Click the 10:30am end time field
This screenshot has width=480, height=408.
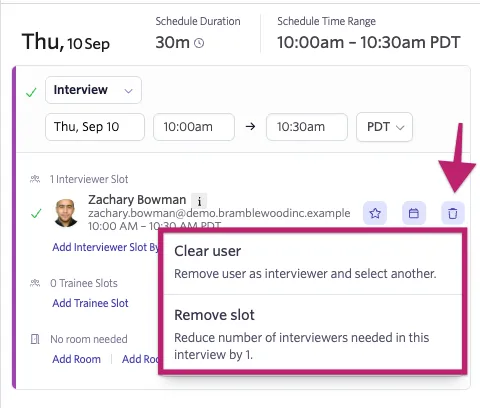point(307,127)
